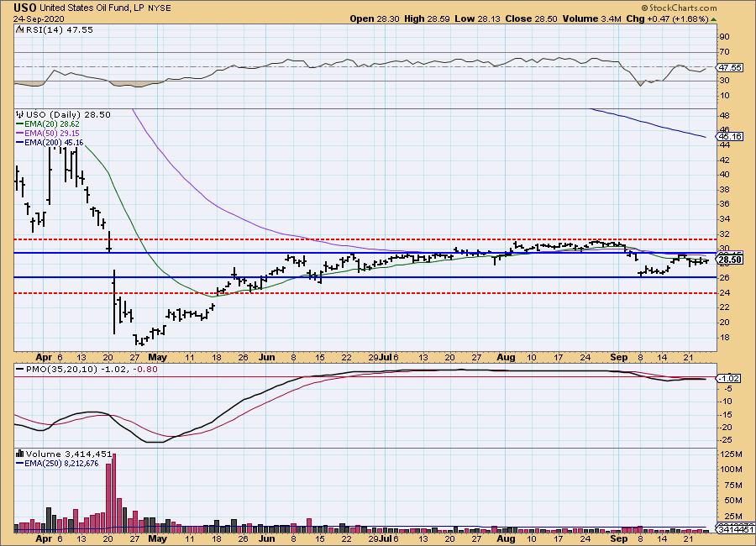
Task: Click the 45.16 EMA value tag on the price axis
Action: (730, 136)
